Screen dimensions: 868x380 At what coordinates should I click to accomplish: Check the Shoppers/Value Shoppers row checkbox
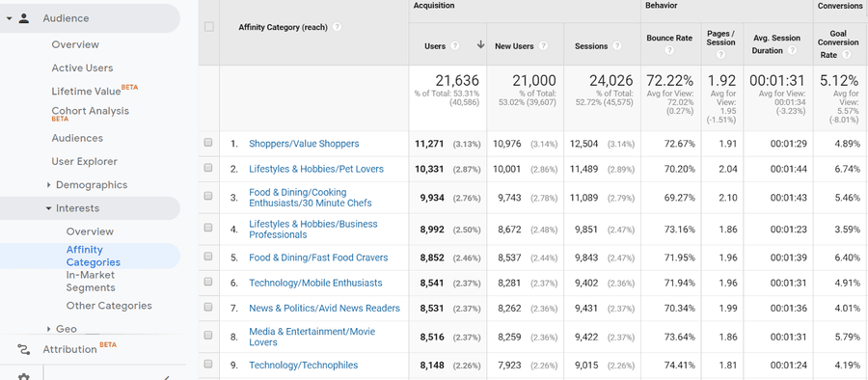click(x=208, y=143)
